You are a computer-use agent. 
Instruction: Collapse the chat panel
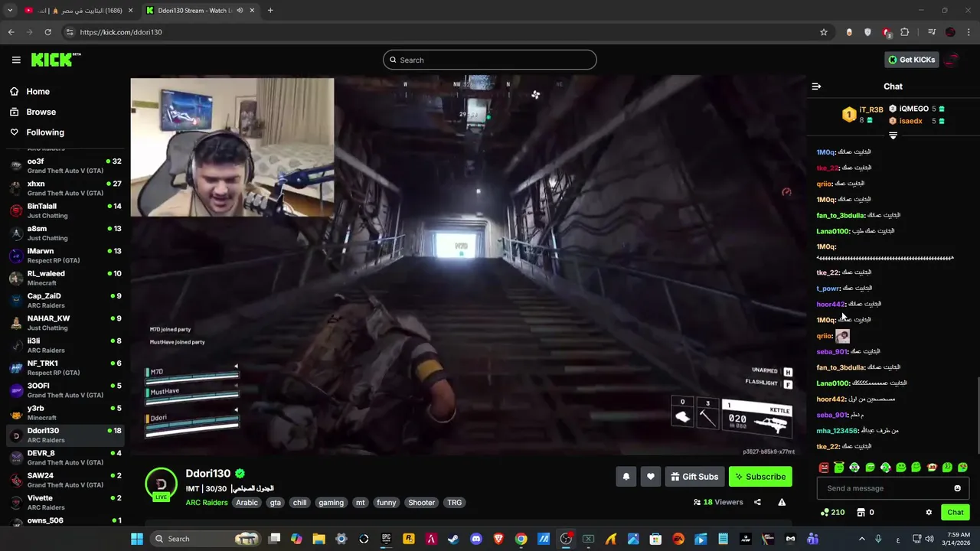(x=816, y=86)
